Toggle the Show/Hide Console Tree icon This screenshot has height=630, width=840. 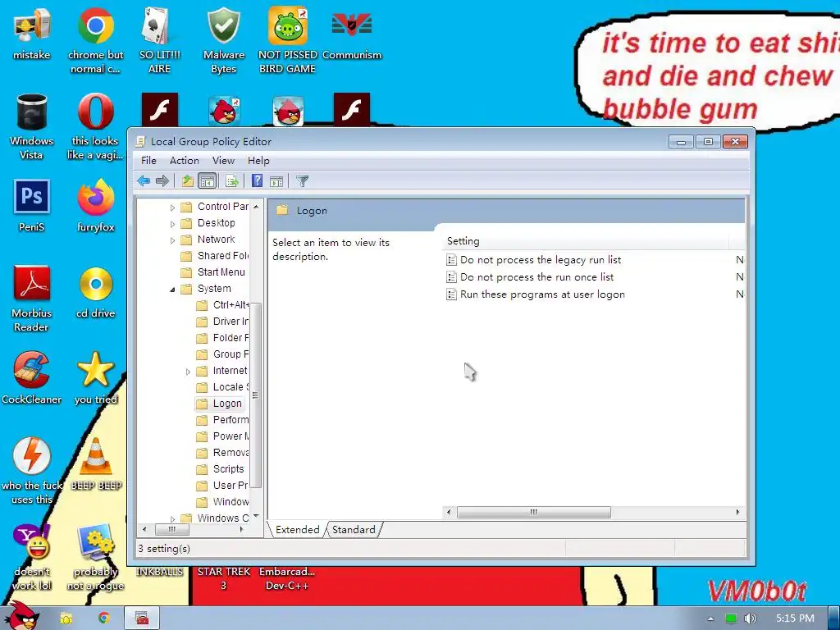[207, 181]
